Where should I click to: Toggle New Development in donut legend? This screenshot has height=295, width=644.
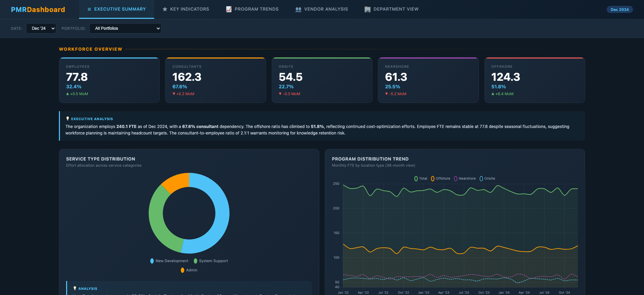(169, 261)
